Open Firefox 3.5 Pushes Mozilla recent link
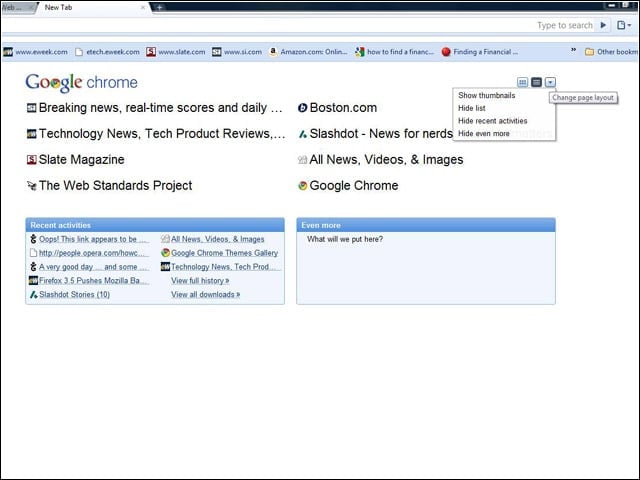 point(94,281)
